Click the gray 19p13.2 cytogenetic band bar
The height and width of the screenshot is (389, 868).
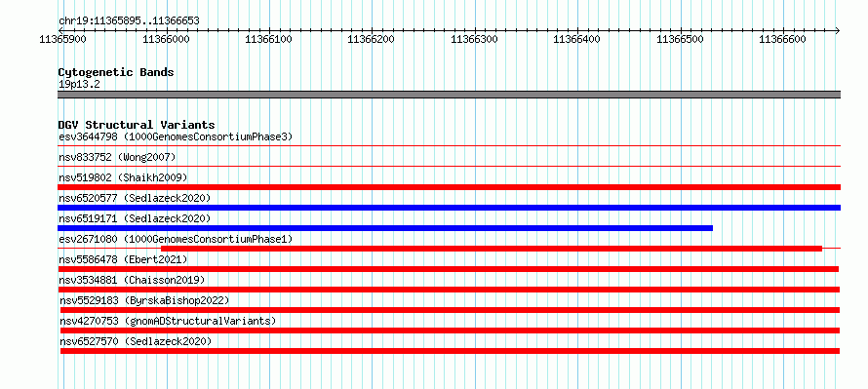point(449,95)
